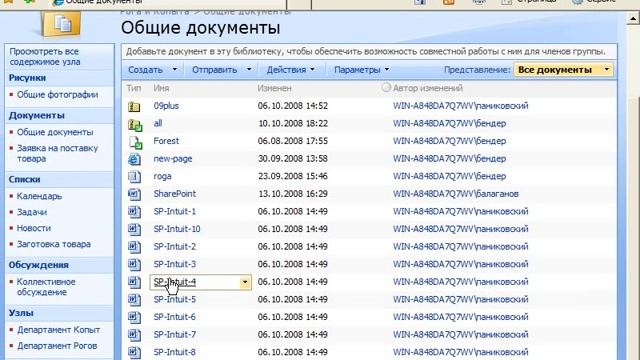This screenshot has height=360, width=640.
Task: Open Общие документы sidebar link
Action: coord(55,132)
